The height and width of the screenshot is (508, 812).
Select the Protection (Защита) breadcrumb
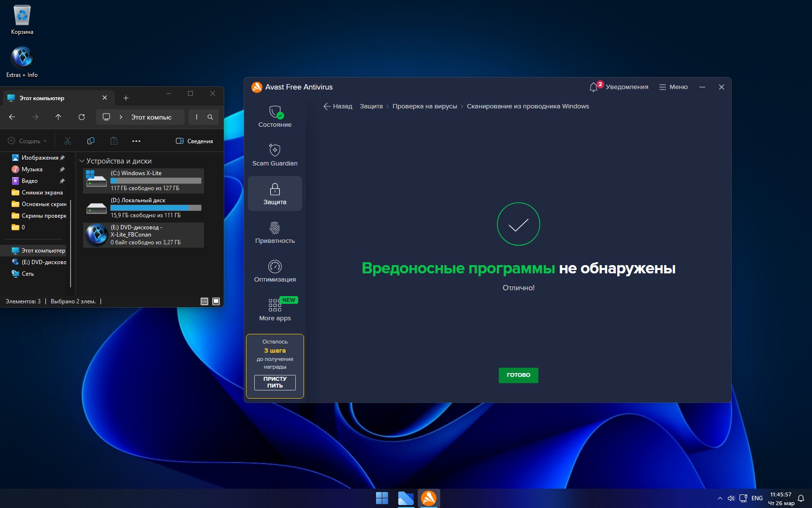(x=371, y=106)
